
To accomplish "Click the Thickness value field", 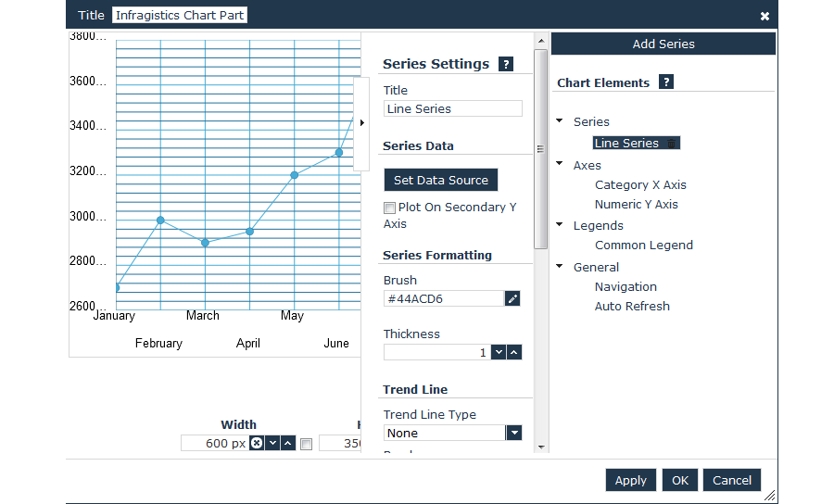I will [437, 352].
